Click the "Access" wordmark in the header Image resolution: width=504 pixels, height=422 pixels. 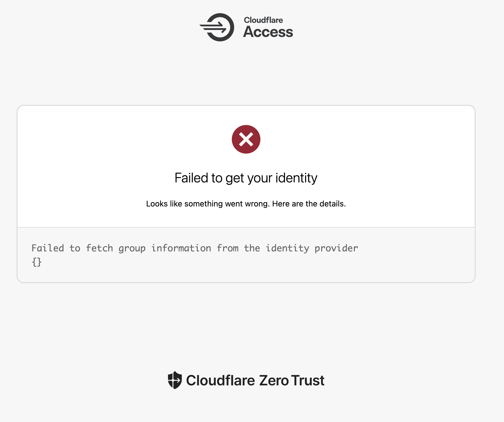click(268, 32)
